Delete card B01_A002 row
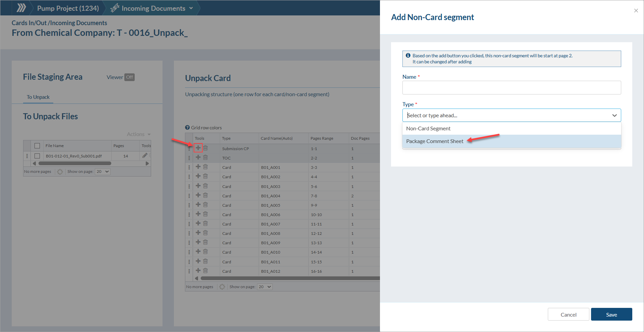 (x=205, y=176)
